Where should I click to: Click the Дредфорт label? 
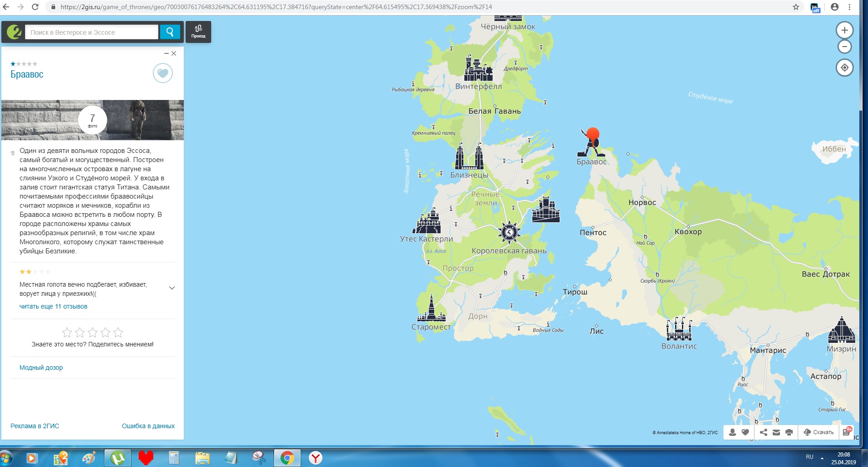516,69
